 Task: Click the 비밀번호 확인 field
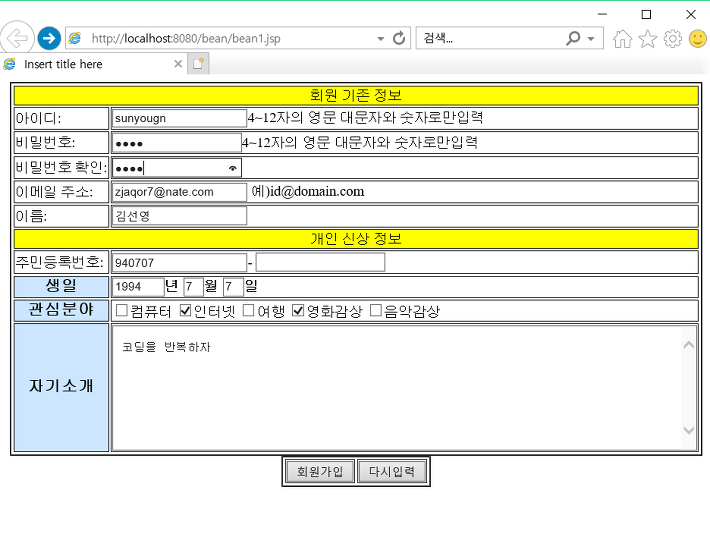[177, 168]
